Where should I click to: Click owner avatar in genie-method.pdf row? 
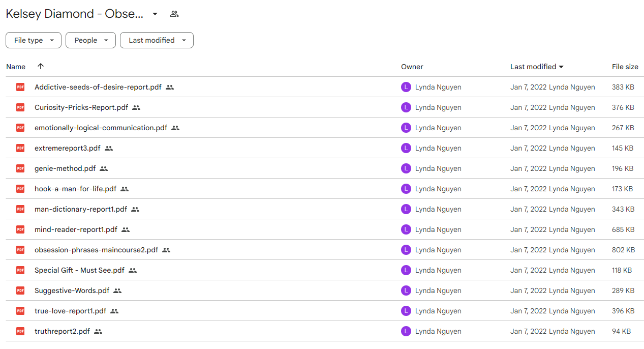coord(406,168)
